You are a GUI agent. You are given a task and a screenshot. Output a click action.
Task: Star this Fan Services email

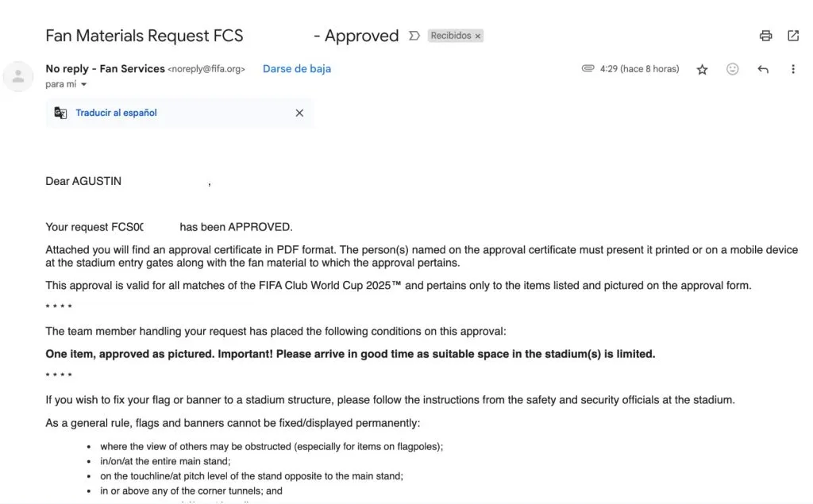702,69
